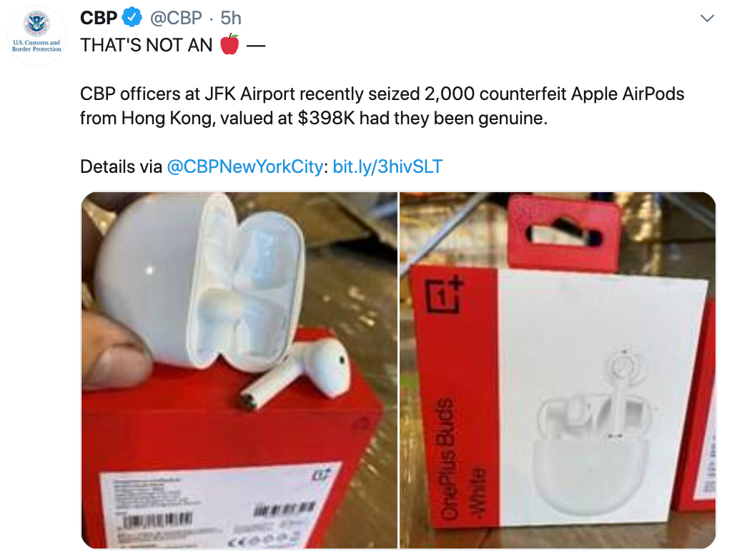Open the @CBPNewYorkCity mention link
Screen dimensions: 732x560
point(244,166)
